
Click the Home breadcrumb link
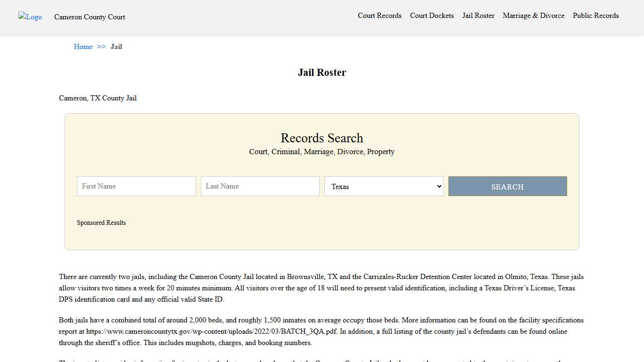(83, 47)
